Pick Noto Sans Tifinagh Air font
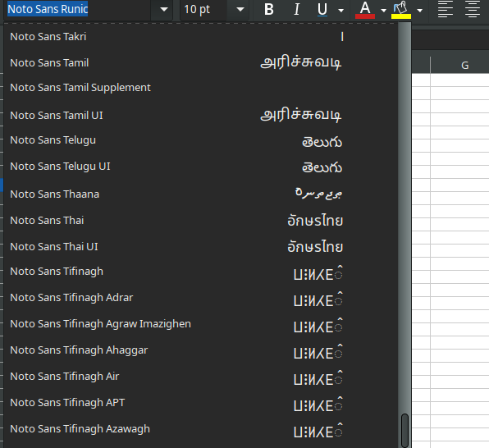This screenshot has height=448, width=489. (201, 377)
